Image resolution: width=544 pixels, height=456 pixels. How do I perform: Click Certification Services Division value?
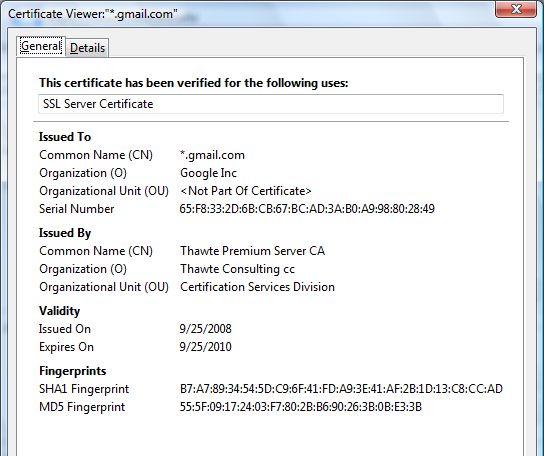click(257, 287)
